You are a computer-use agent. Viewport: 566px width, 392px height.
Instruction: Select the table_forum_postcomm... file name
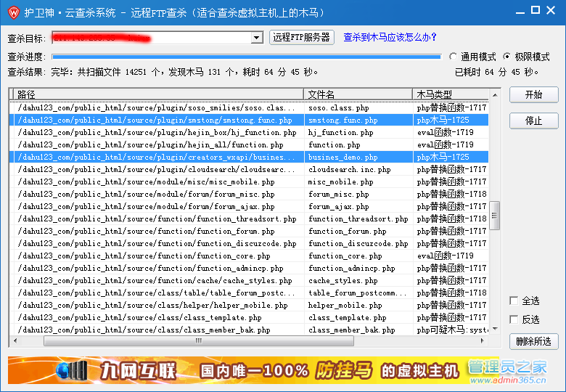pyautogui.click(x=357, y=293)
